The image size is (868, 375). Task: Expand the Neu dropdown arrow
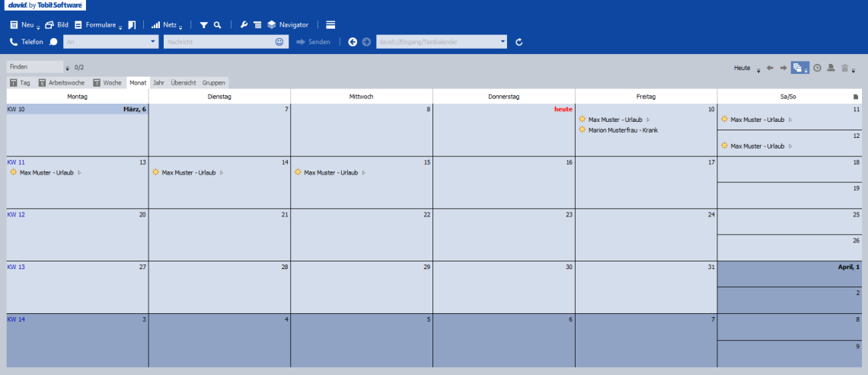click(38, 27)
